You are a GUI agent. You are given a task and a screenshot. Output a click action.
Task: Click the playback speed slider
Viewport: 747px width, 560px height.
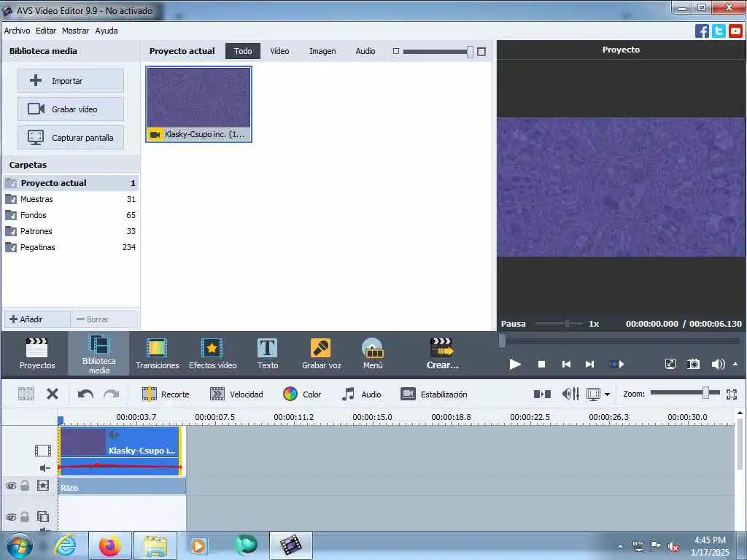558,324
